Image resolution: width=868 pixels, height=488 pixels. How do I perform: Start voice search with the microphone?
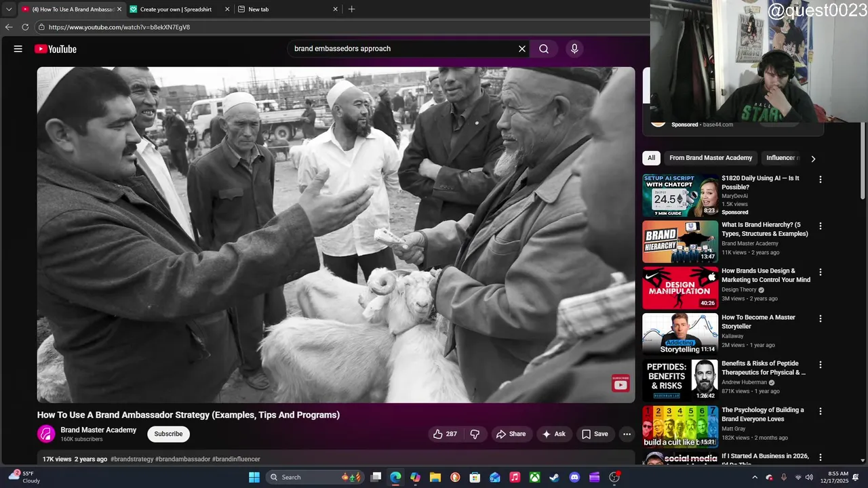coord(574,49)
